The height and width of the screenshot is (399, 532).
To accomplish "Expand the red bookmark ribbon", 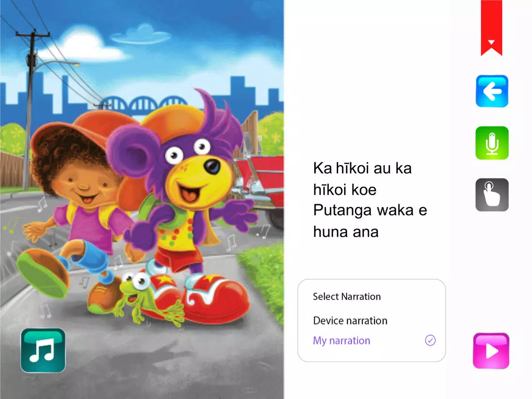I will tap(491, 28).
